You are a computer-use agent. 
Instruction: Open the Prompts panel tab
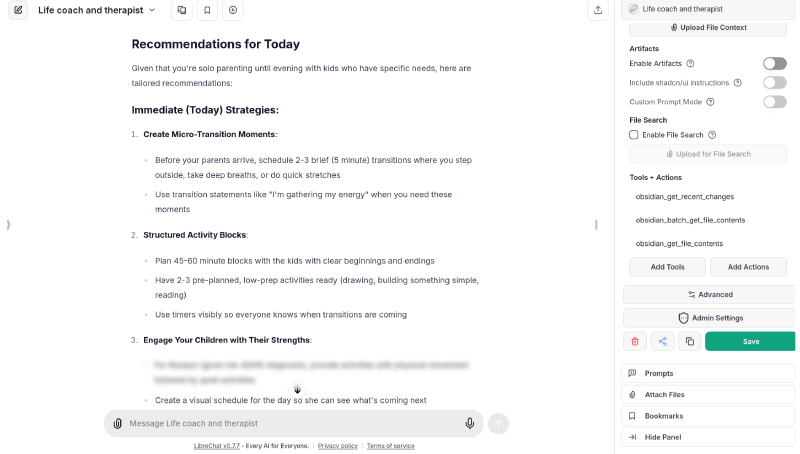709,373
